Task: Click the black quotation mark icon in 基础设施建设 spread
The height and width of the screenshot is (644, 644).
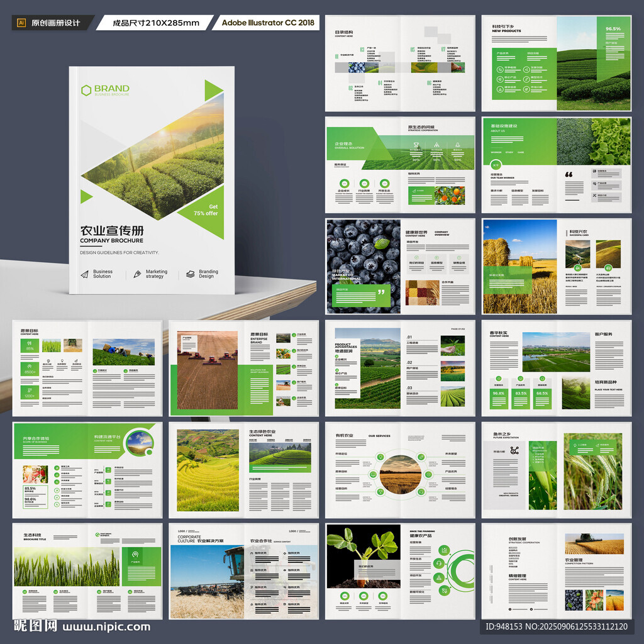Action: [x=569, y=175]
